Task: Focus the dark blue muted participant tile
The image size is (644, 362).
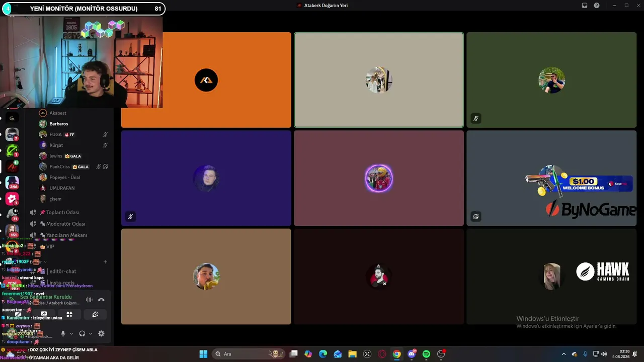Action: pyautogui.click(x=206, y=178)
